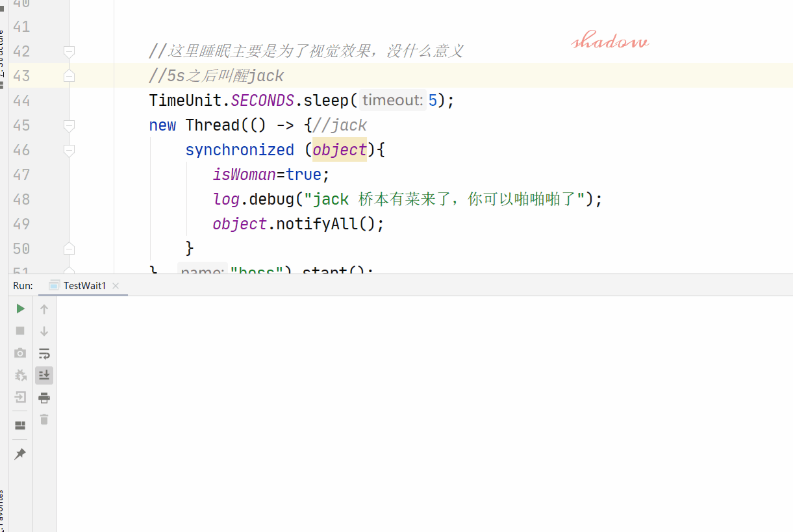Viewport: 793px width, 532px height.
Task: Collapse the lambda starting at line 45
Action: [69, 125]
